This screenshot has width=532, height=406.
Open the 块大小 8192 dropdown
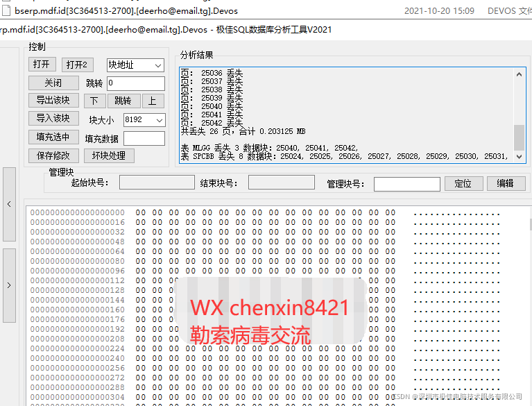pyautogui.click(x=144, y=120)
